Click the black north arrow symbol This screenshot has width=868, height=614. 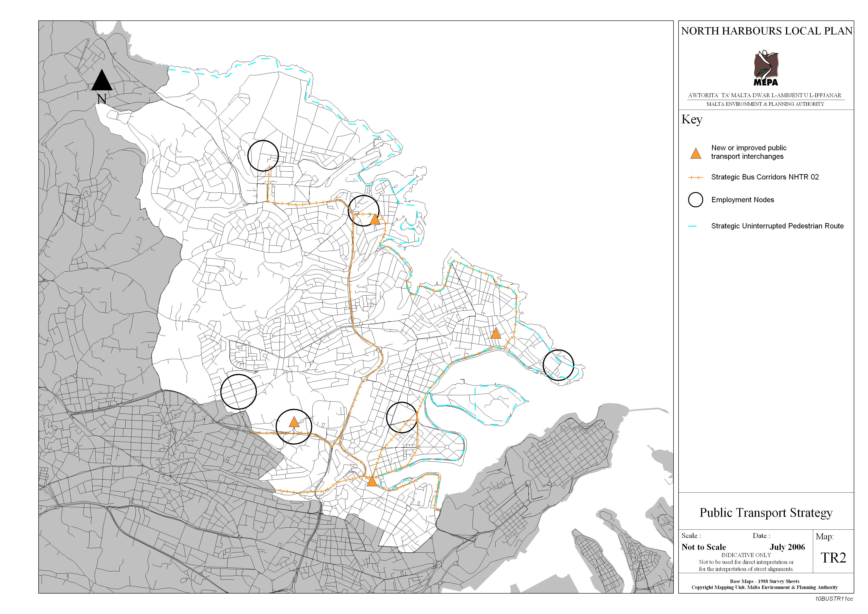tap(102, 80)
